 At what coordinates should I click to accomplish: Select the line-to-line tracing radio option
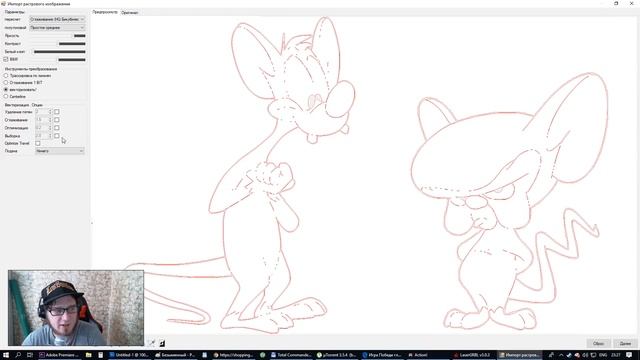point(28,76)
